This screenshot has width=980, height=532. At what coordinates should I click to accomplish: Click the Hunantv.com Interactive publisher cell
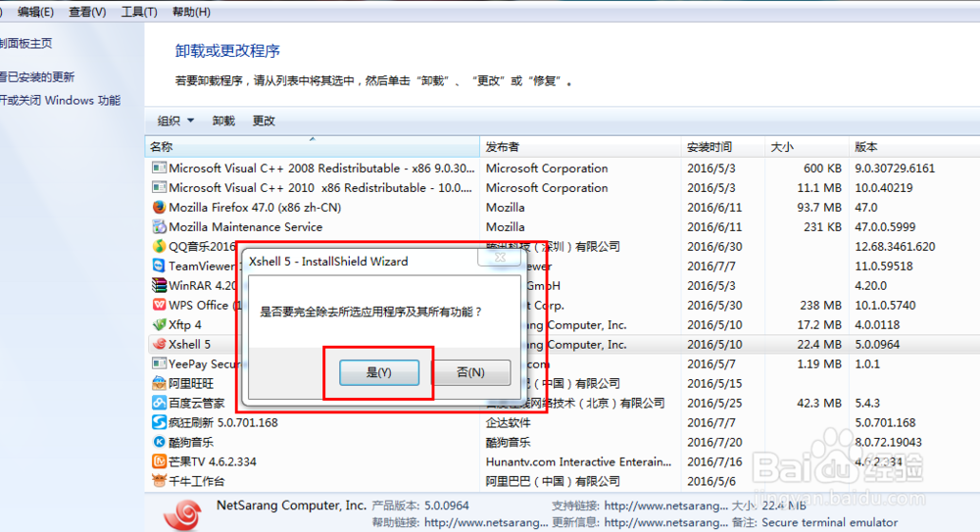[579, 461]
